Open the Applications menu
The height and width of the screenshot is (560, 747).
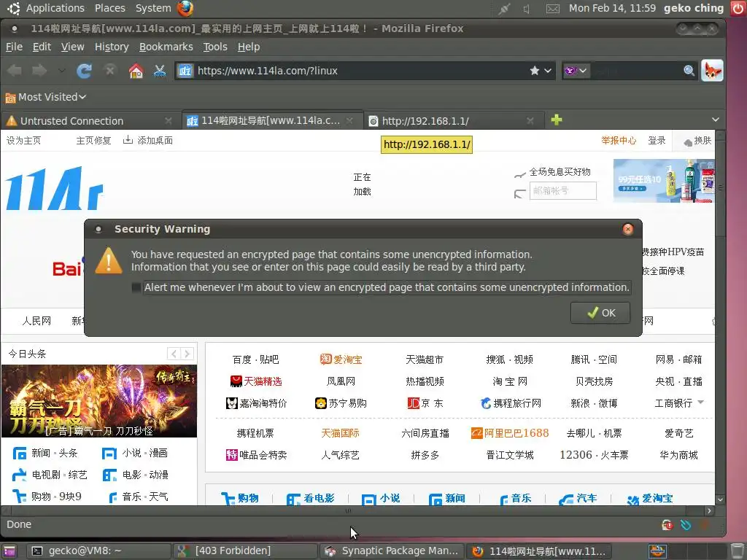[x=55, y=8]
